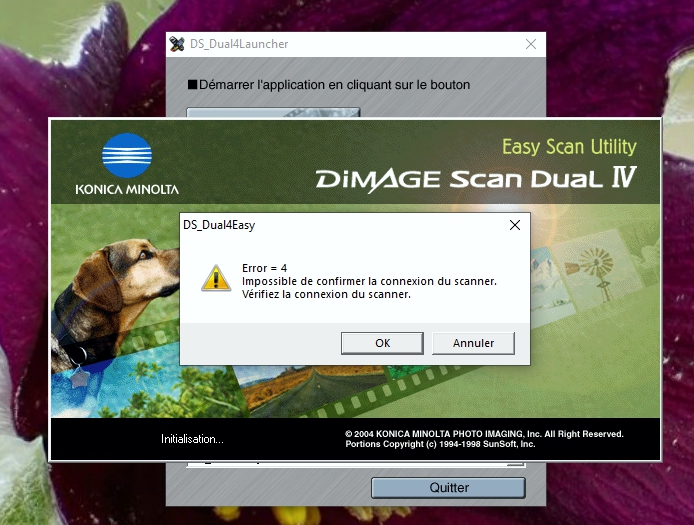Viewport: 694px width, 525px height.
Task: Close the DS_Dual4Launcher window
Action: pyautogui.click(x=531, y=44)
